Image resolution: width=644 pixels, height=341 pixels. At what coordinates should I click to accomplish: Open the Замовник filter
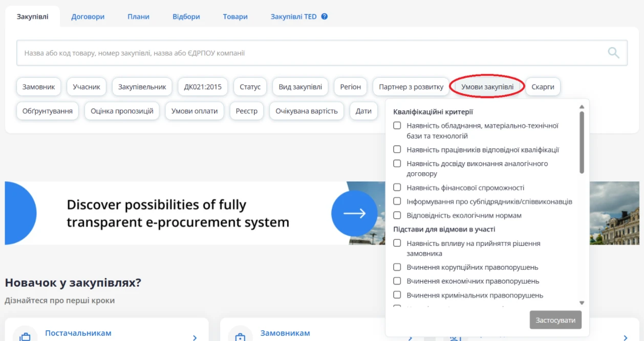(38, 87)
